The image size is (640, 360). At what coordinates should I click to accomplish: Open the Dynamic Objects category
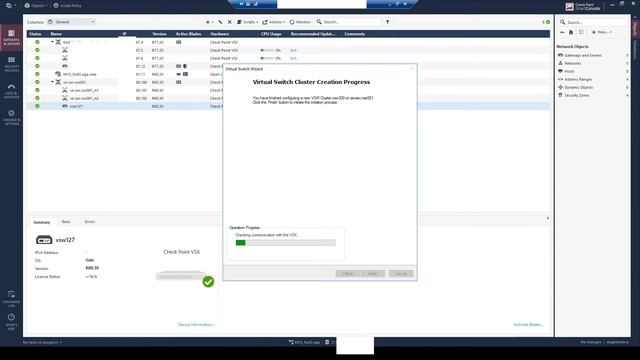pyautogui.click(x=579, y=87)
